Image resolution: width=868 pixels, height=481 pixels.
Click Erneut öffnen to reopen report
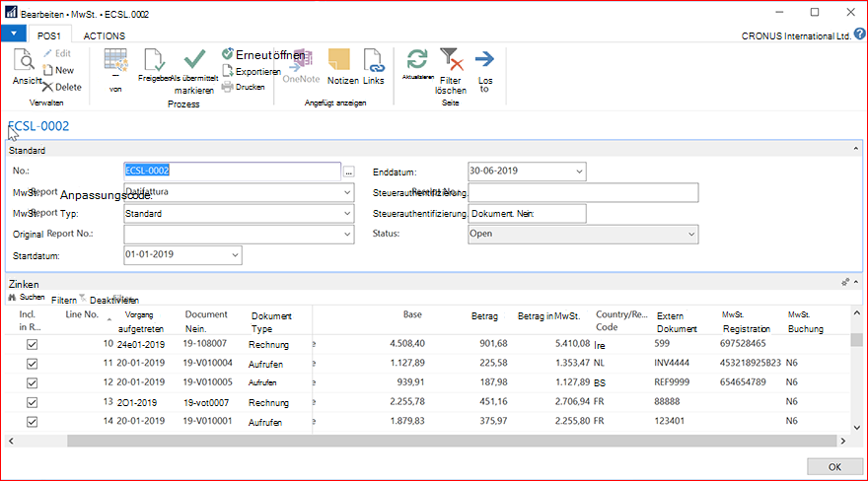(264, 55)
